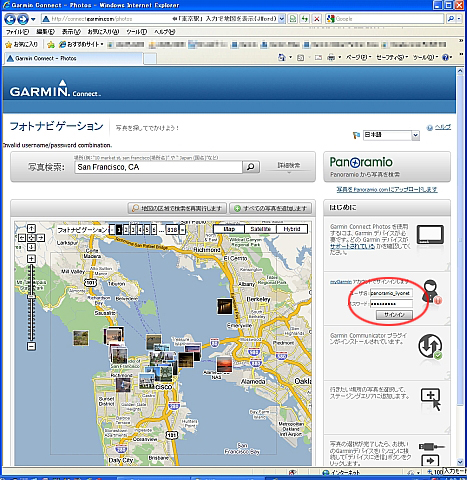Click the green refresh page icon
The height and width of the screenshot is (480, 467).
tap(304, 19)
